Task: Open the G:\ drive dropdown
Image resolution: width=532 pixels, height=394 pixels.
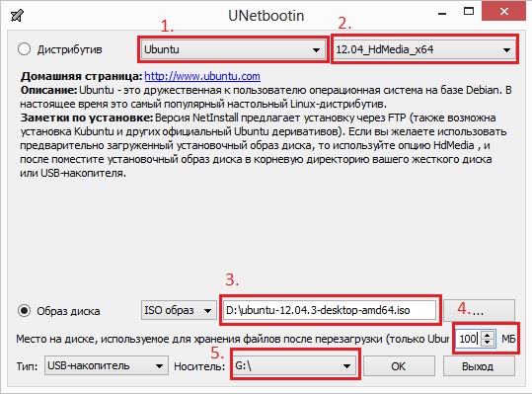Action: [x=295, y=365]
